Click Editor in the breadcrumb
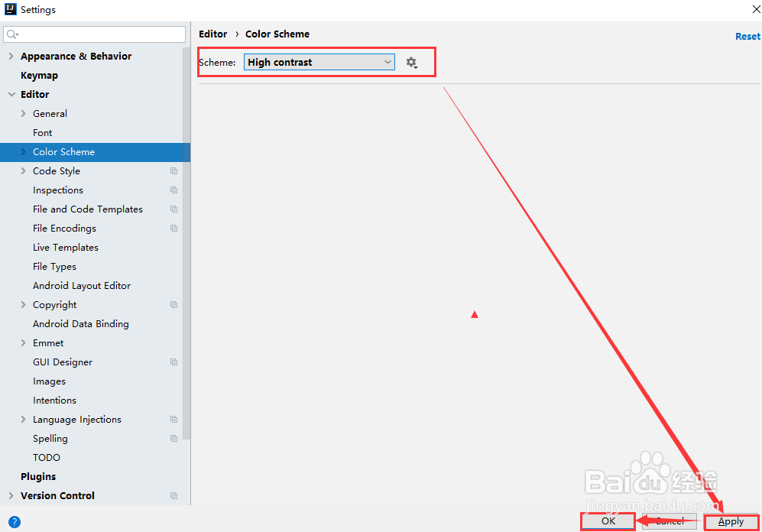Screen dimensions: 762x532 212,34
